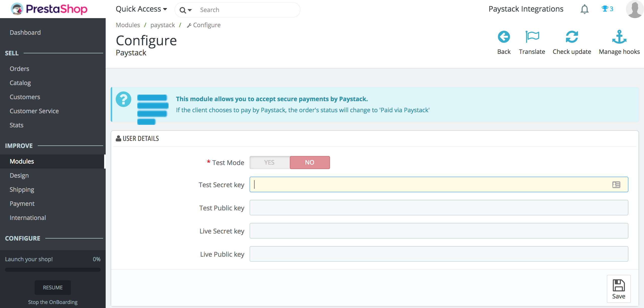The image size is (644, 308).
Task: Click the Live Public key input field
Action: click(438, 254)
